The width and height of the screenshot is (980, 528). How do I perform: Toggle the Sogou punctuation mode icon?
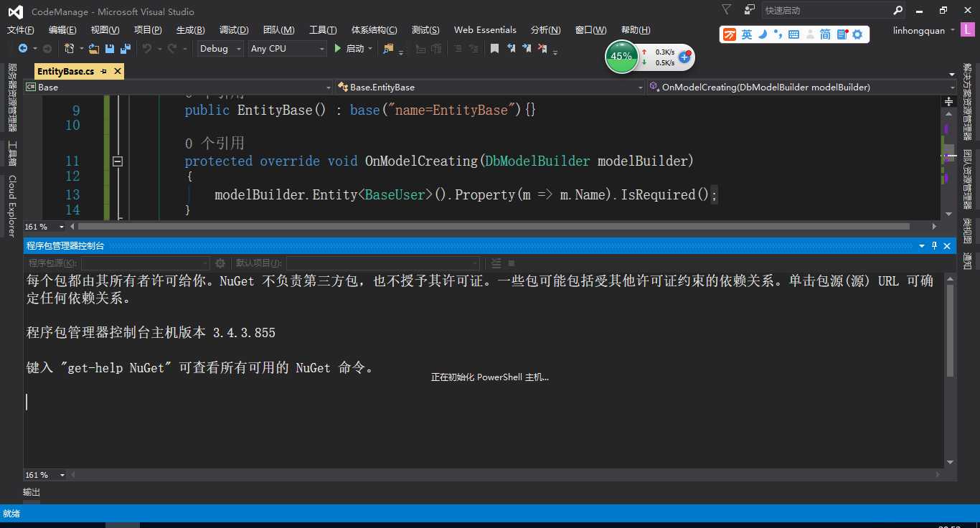point(778,34)
